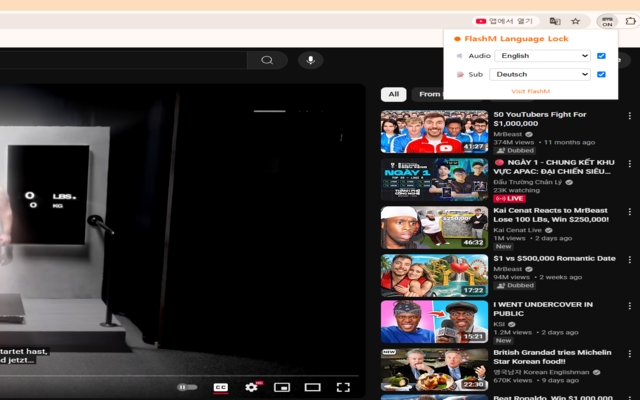Select the All filter chip

(x=393, y=94)
